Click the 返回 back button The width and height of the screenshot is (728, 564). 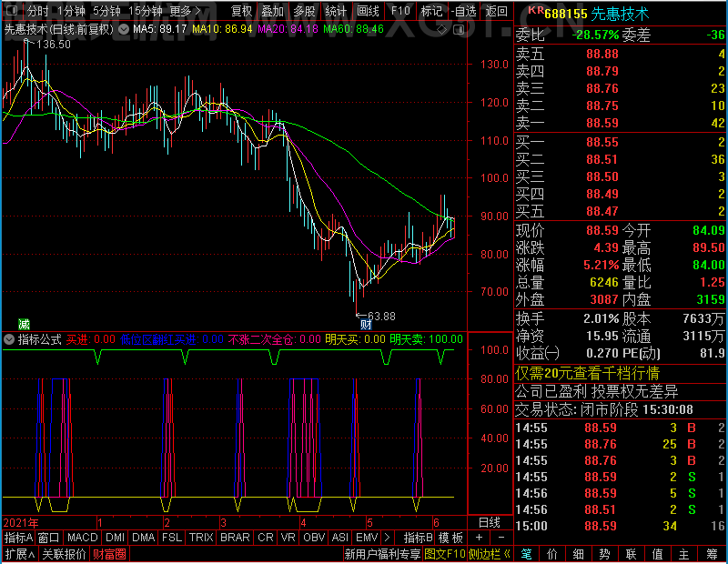[497, 11]
